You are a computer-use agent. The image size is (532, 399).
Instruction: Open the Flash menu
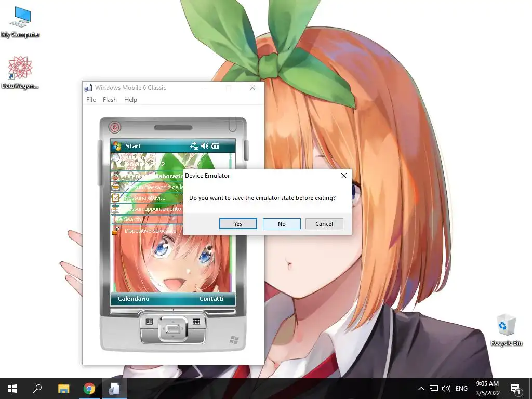point(110,100)
